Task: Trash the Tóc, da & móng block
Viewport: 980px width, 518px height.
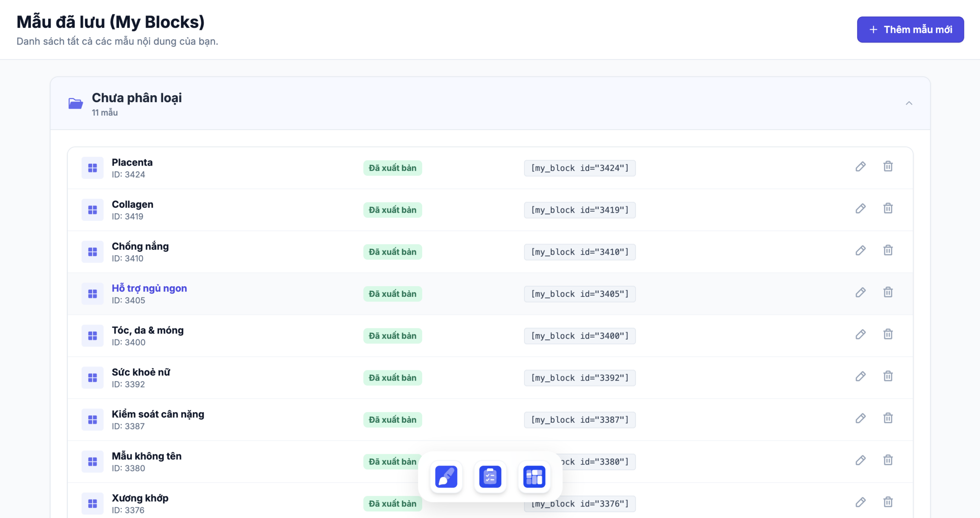Action: point(888,334)
